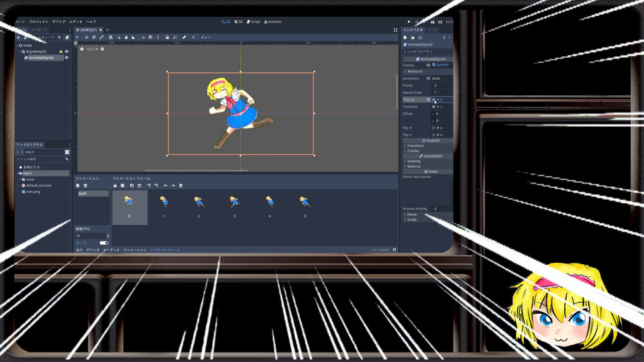Click the lock selected node icon
The image size is (644, 362).
tap(167, 37)
